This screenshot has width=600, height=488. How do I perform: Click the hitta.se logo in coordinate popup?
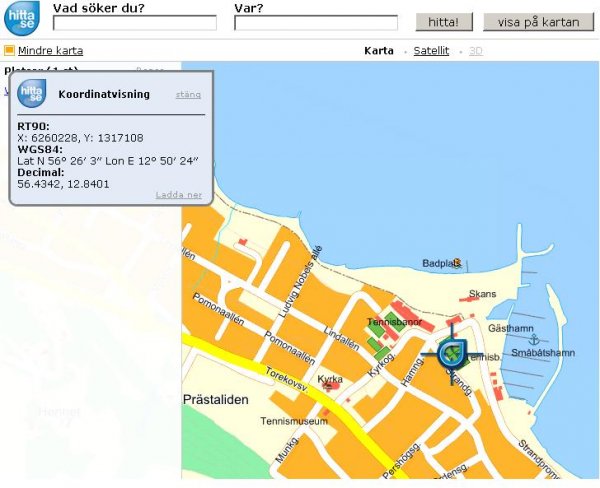pyautogui.click(x=32, y=93)
